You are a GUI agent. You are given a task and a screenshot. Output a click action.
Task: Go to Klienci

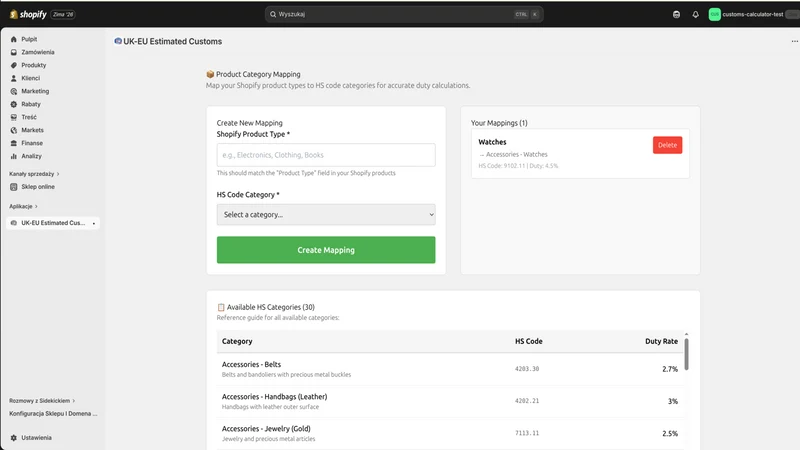tap(31, 78)
